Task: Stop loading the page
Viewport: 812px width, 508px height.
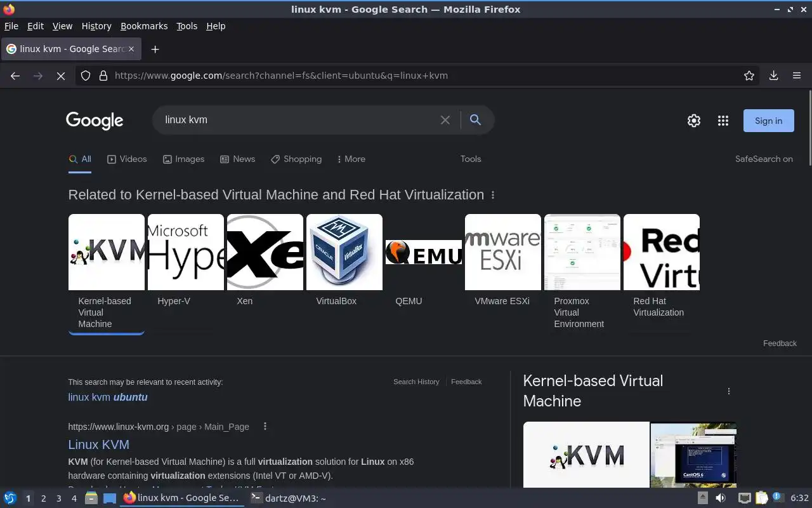Action: click(x=61, y=76)
